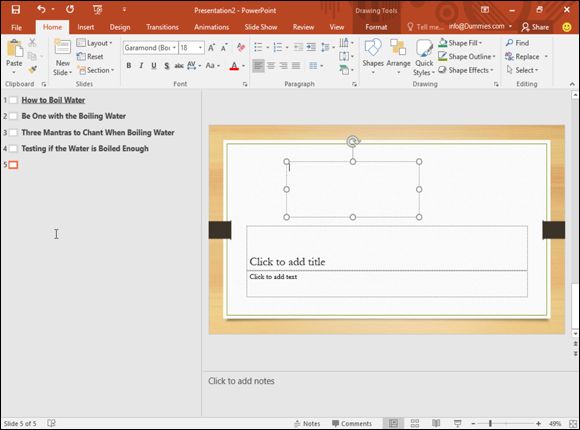Click the Reset slide button

[x=90, y=57]
